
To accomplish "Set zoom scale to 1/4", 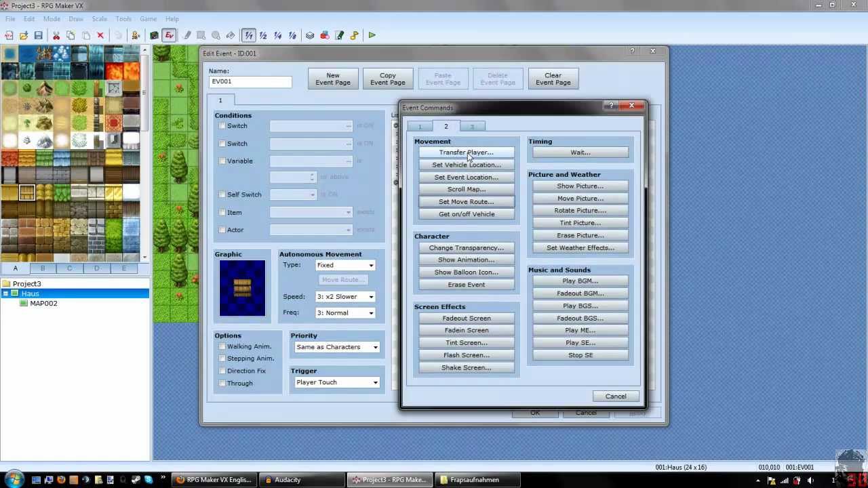I will click(278, 35).
